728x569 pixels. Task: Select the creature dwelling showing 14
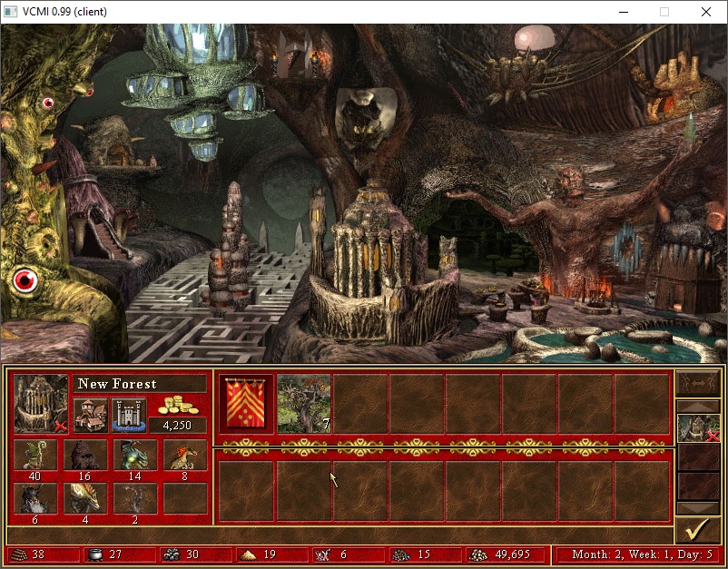tap(135, 455)
